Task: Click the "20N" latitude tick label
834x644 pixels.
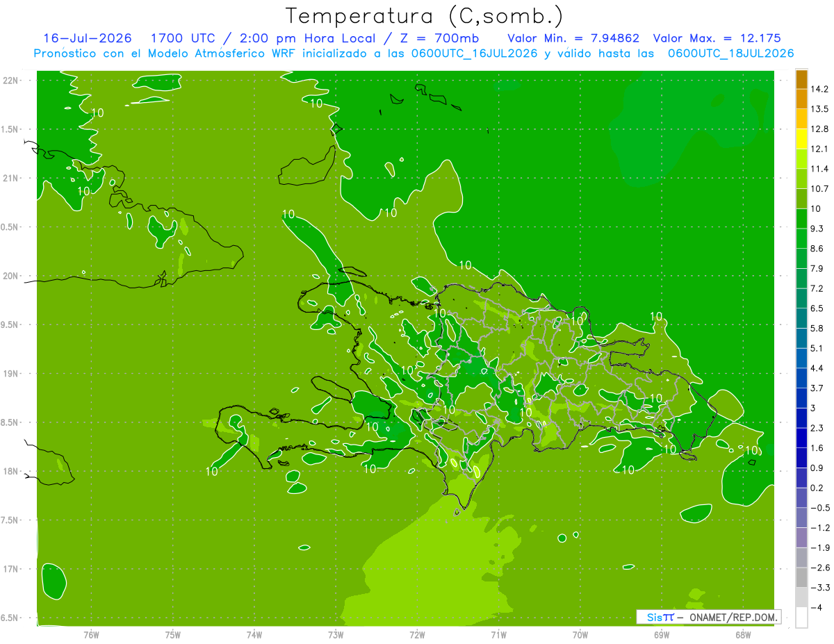Action: pos(10,276)
